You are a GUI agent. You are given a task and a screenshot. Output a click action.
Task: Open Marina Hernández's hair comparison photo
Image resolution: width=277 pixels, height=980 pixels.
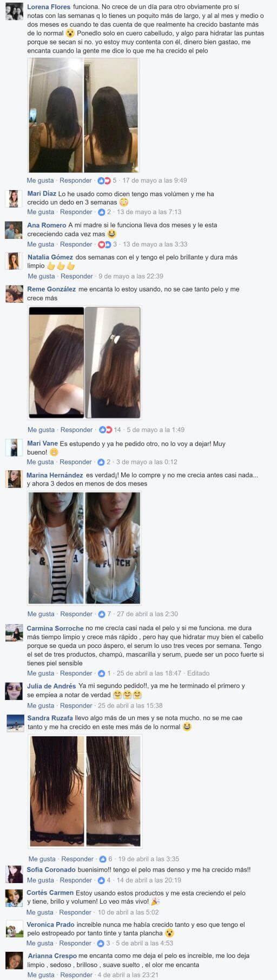(x=84, y=548)
